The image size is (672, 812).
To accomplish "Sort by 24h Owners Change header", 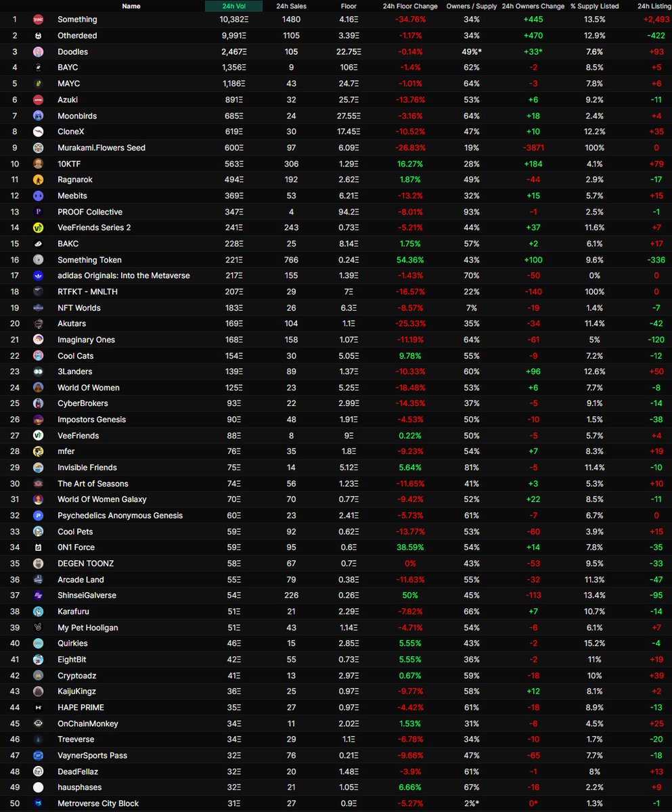I will coord(533,6).
